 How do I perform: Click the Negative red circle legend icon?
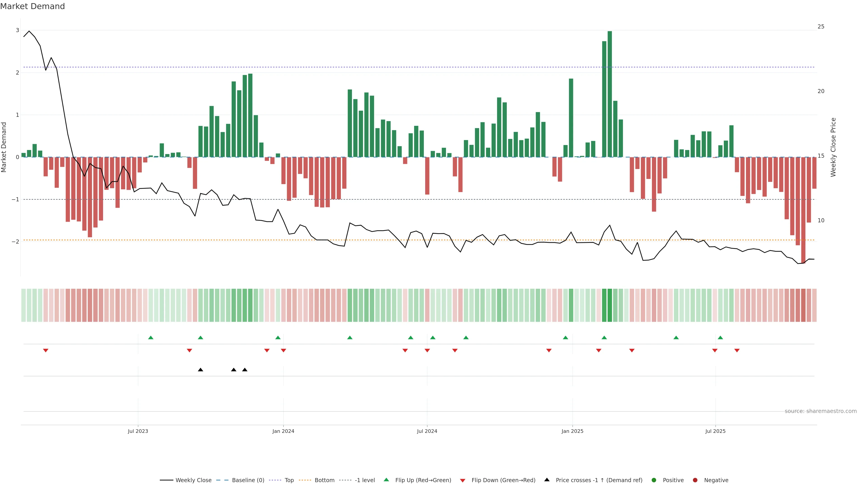tap(695, 480)
